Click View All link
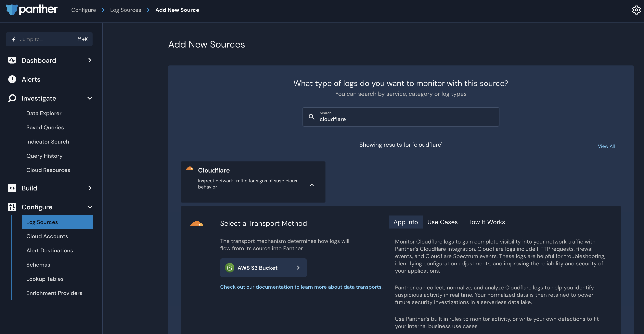Screen dimensions: 644x334 [x=606, y=146]
